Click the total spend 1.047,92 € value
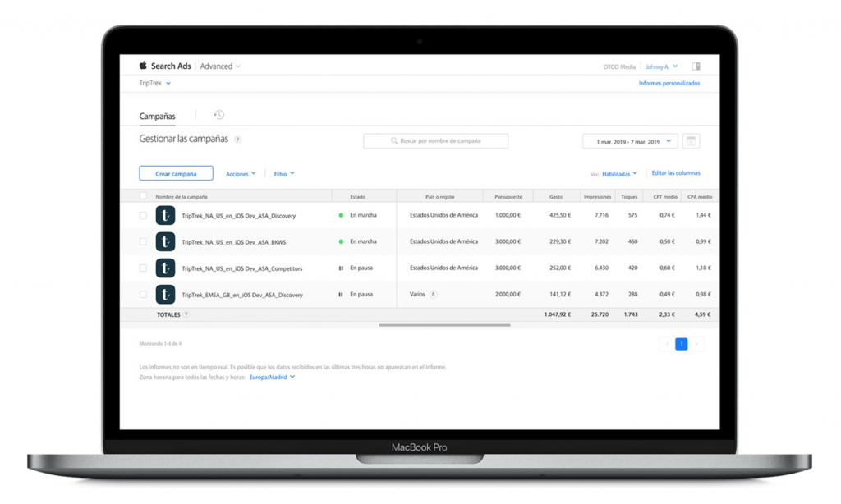The height and width of the screenshot is (504, 841). pyautogui.click(x=558, y=314)
